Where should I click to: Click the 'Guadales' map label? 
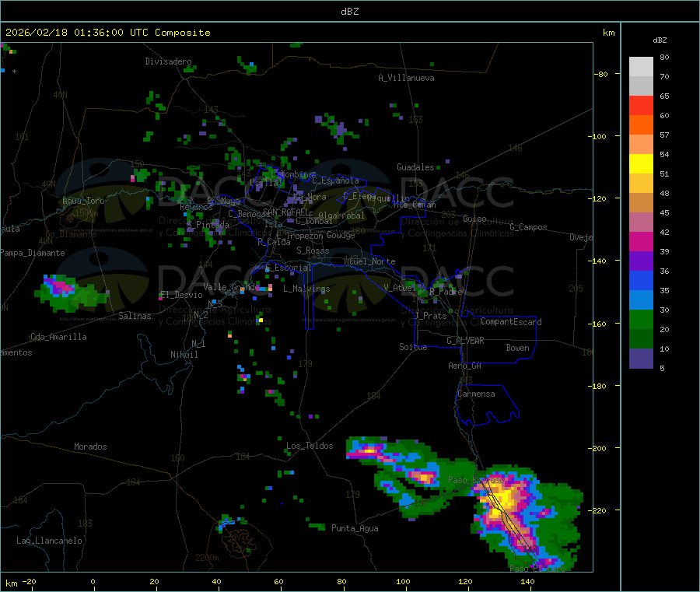pos(415,167)
